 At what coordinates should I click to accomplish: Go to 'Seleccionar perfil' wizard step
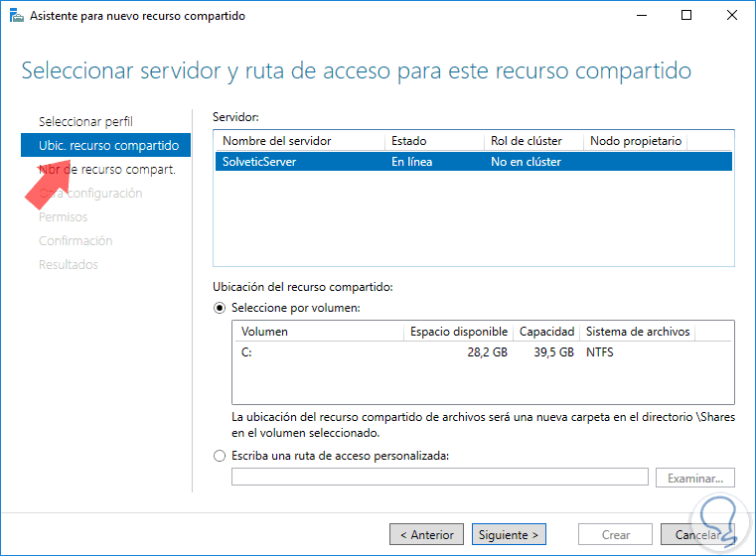85,121
